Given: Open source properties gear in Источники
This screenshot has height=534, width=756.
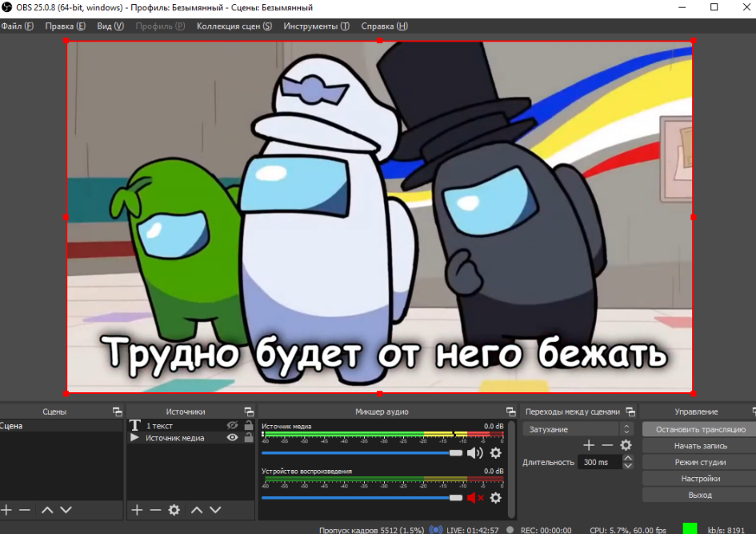Looking at the screenshot, I should pos(174,510).
